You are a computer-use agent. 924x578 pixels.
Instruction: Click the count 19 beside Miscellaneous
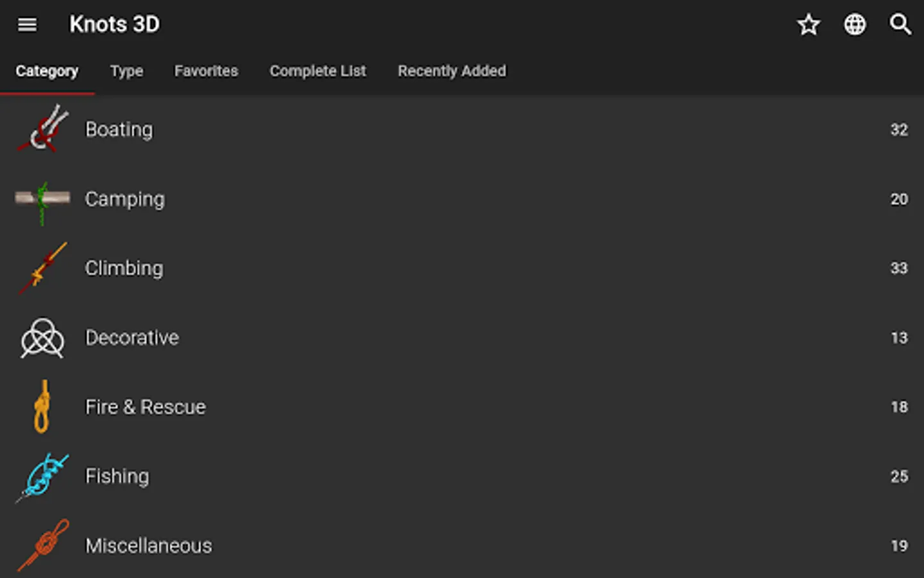point(899,546)
